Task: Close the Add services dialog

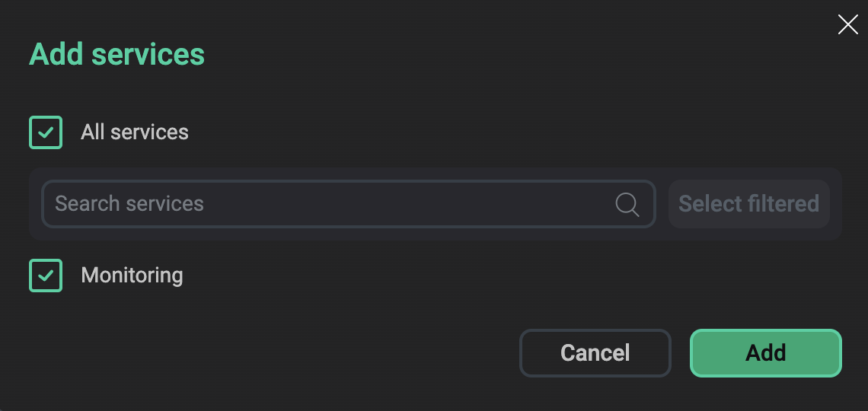Action: 847,24
